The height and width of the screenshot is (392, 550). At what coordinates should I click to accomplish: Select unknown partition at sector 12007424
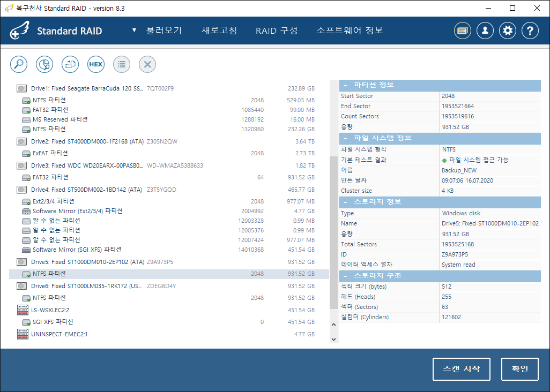(x=169, y=240)
